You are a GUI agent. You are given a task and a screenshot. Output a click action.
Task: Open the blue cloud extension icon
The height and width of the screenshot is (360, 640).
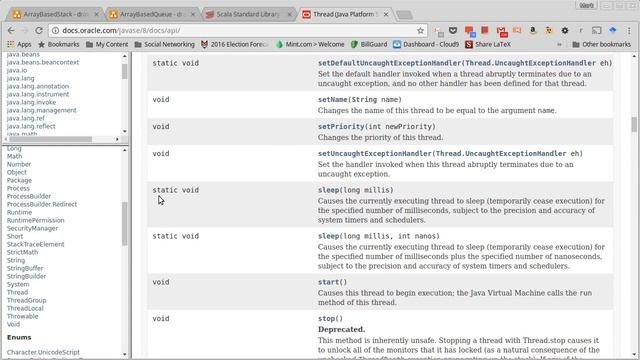pyautogui.click(x=613, y=31)
